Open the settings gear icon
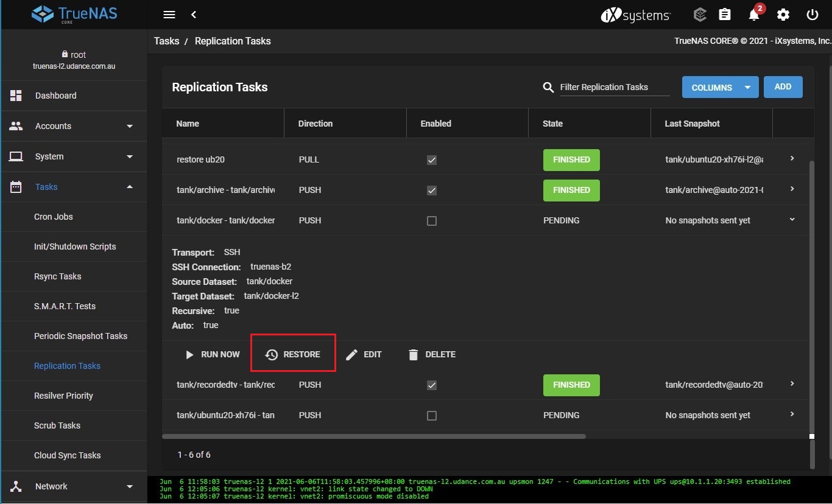 [x=783, y=15]
